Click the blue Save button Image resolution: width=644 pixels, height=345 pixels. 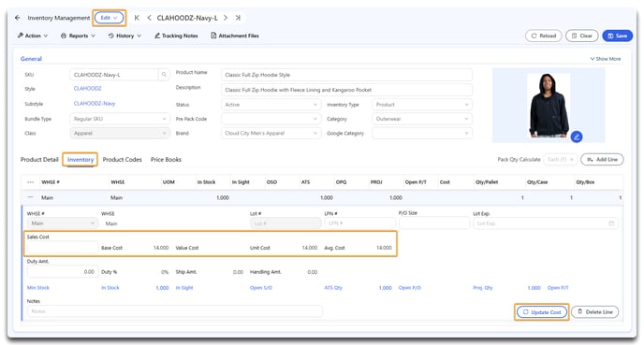click(617, 36)
